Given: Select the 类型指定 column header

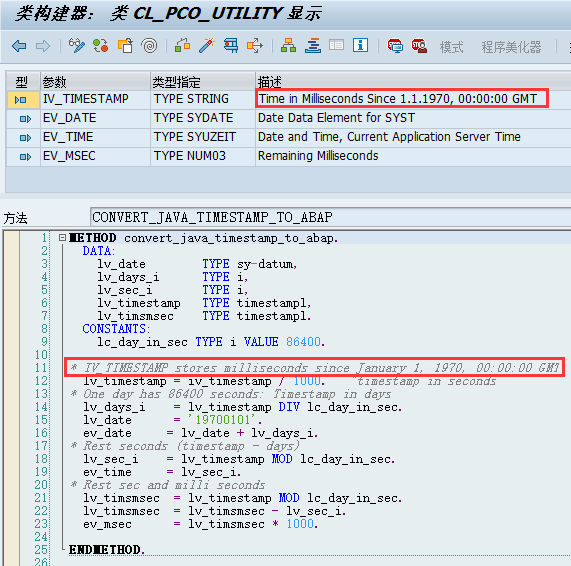Looking at the screenshot, I should [x=202, y=82].
